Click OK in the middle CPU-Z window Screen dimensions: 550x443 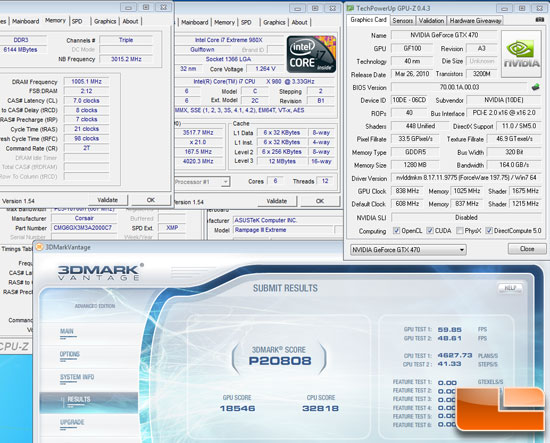point(320,201)
